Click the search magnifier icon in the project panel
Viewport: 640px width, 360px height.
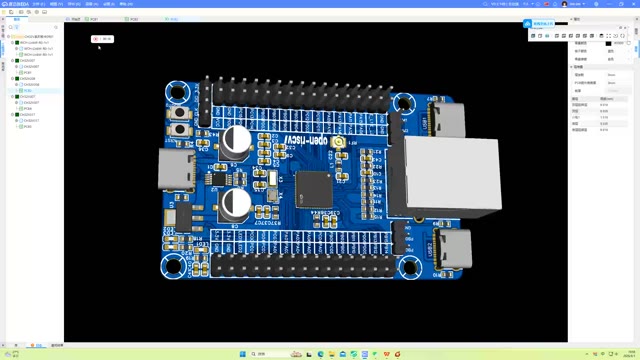[x=11, y=27]
